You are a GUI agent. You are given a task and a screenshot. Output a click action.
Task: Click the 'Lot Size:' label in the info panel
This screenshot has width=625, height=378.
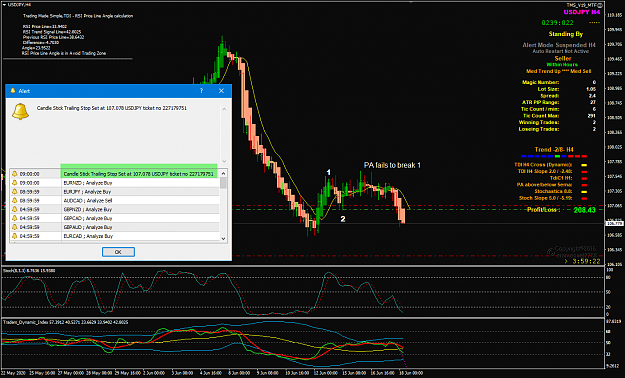point(548,89)
